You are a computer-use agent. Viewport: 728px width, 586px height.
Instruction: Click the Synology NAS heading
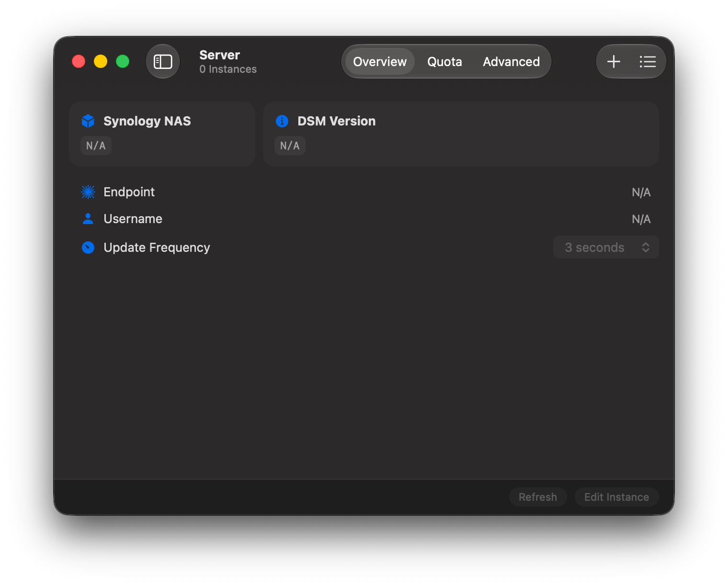[147, 121]
